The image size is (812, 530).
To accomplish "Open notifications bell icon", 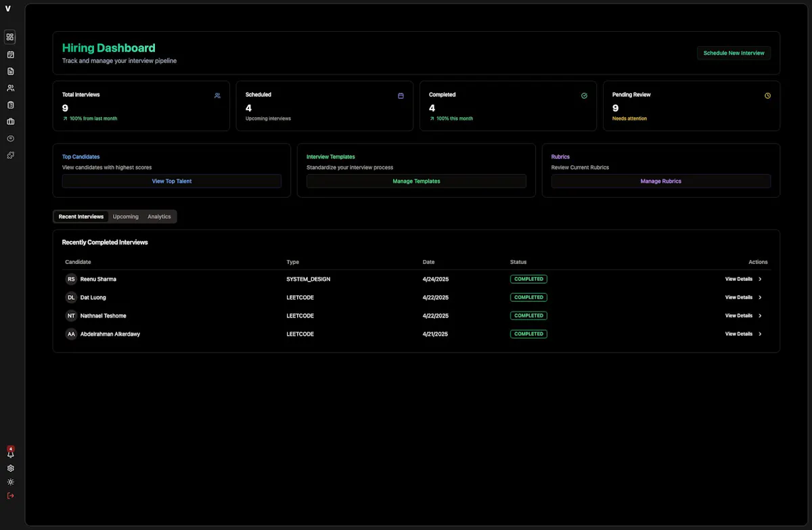I will click(10, 454).
